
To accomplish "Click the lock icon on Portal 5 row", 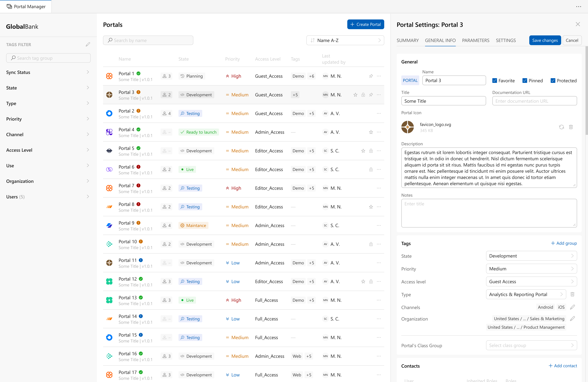I will pos(371,151).
